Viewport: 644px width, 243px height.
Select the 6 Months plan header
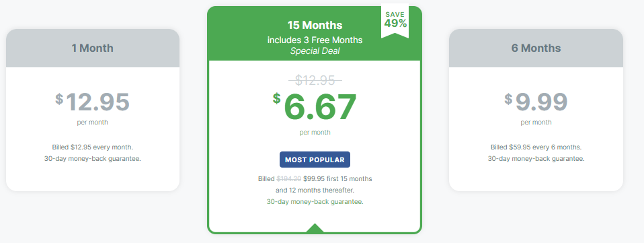536,48
